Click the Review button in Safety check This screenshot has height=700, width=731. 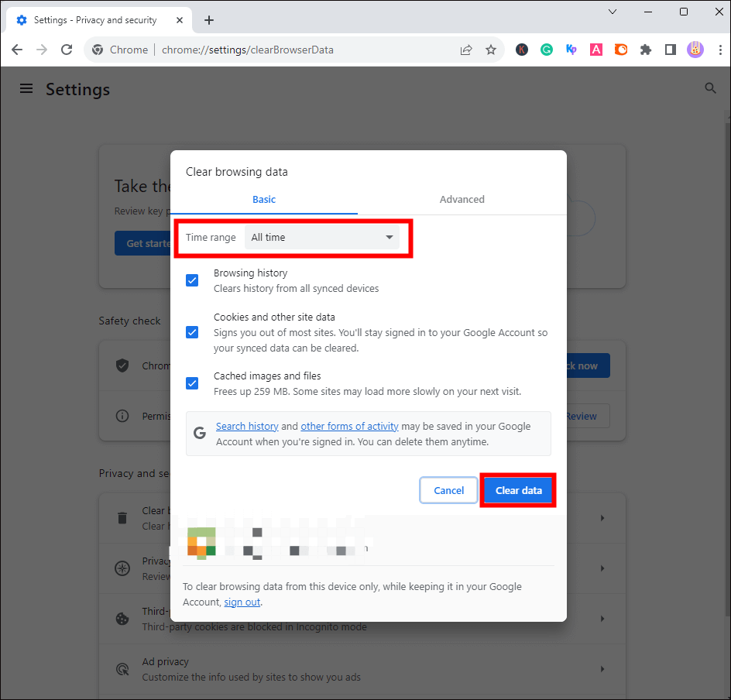coord(588,416)
